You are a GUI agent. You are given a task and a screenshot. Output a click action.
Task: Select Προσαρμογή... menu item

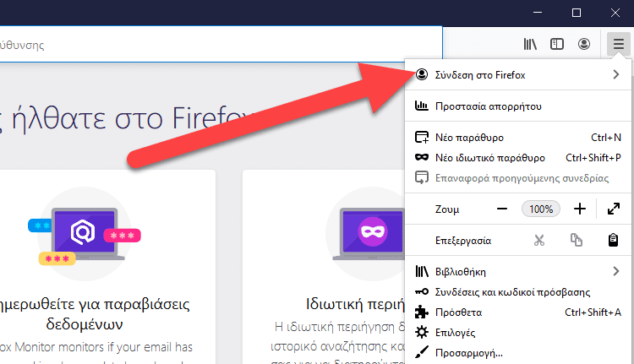(x=518, y=353)
